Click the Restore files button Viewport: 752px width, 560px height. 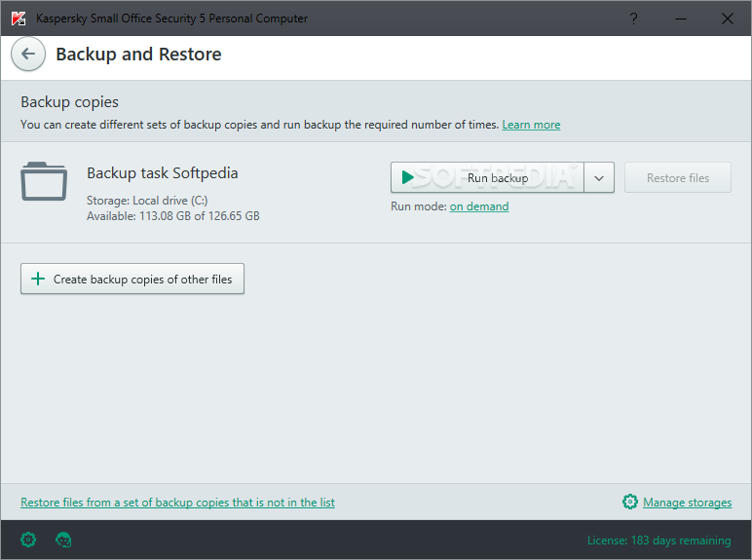tap(678, 178)
